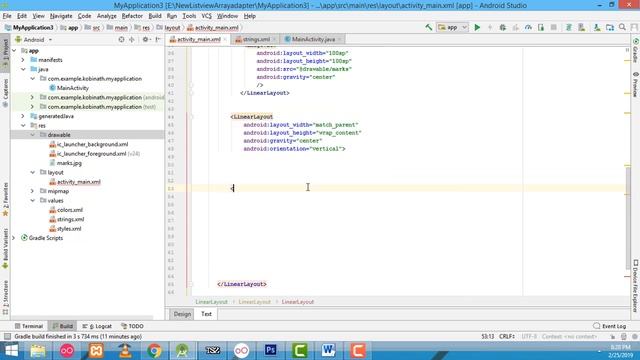Screen dimensions: 640x360
Task: Open styles.xml in values folder
Action: 65,229
